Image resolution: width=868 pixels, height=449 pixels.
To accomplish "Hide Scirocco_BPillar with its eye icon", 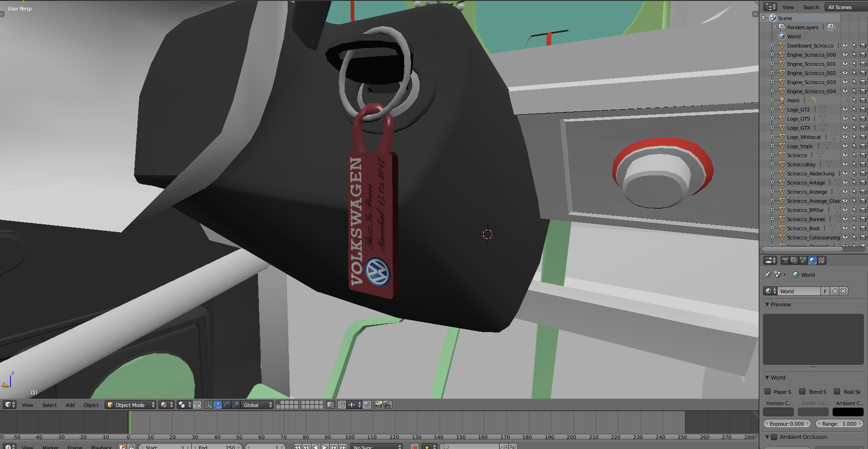I will point(845,210).
